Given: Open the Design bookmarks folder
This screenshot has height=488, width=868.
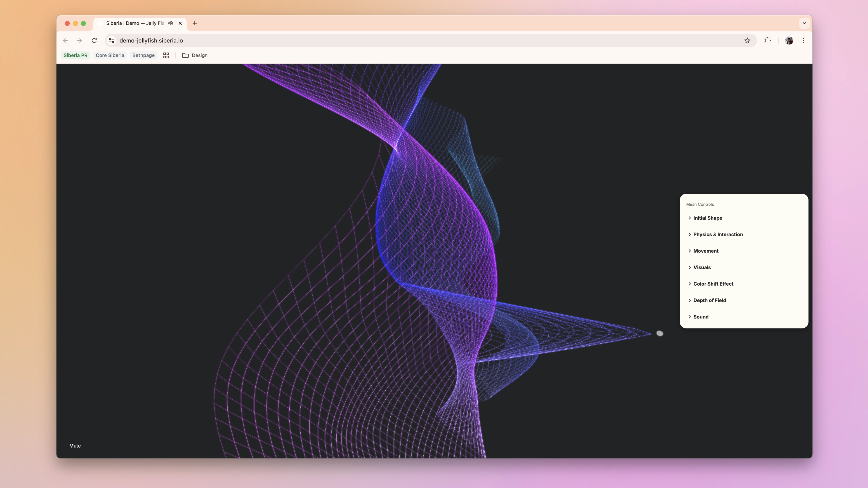Looking at the screenshot, I should tap(195, 55).
